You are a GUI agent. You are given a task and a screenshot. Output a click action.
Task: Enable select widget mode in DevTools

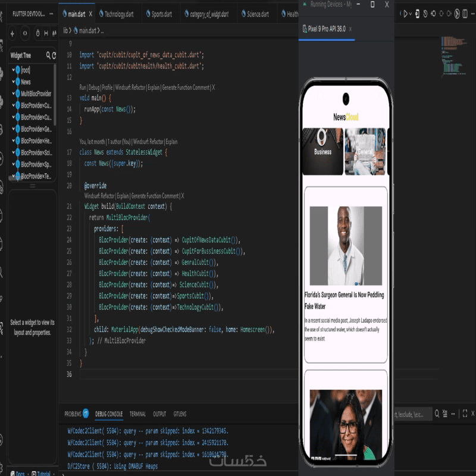tap(12, 33)
